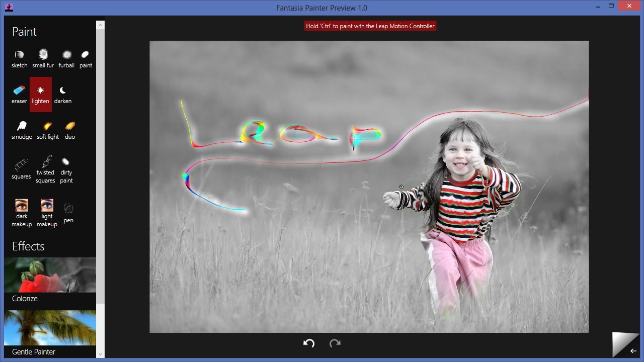The width and height of the screenshot is (644, 362).
Task: Activate the eraser tool
Action: click(x=19, y=94)
